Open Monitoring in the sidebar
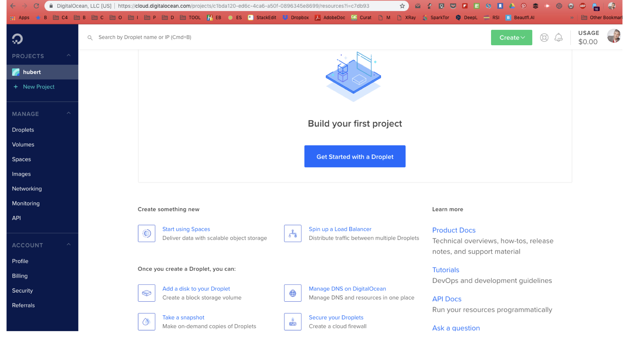This screenshot has width=644, height=362. 26,203
